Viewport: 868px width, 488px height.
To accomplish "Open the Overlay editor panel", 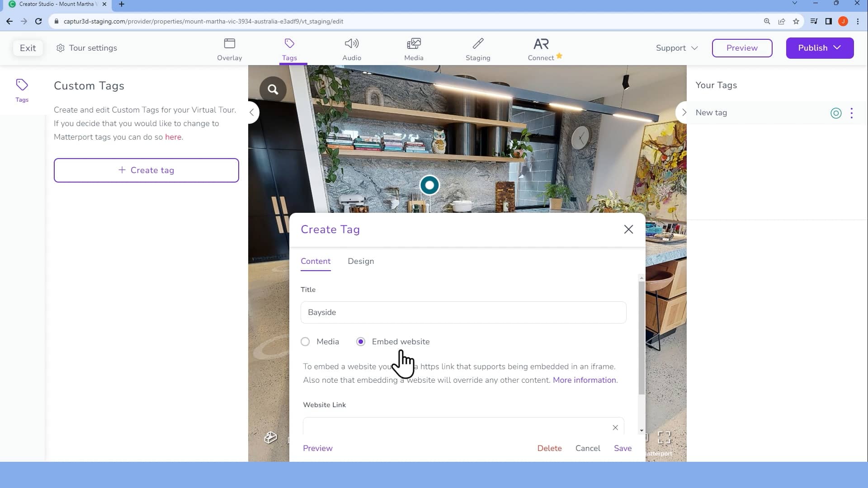I will point(229,48).
